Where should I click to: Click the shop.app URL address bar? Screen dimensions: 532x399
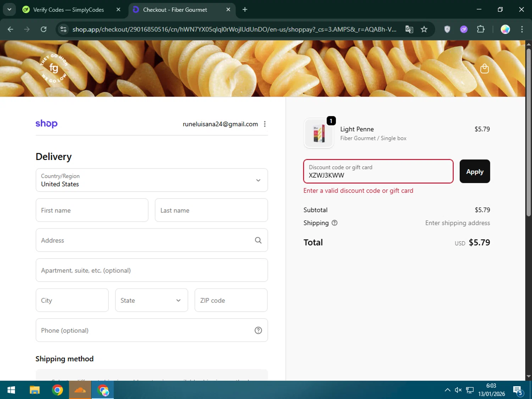pyautogui.click(x=234, y=29)
